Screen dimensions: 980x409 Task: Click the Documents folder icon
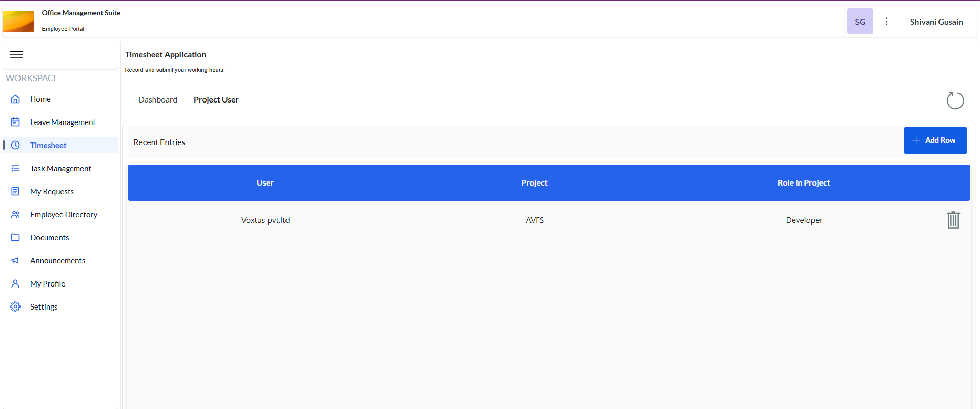coord(15,237)
